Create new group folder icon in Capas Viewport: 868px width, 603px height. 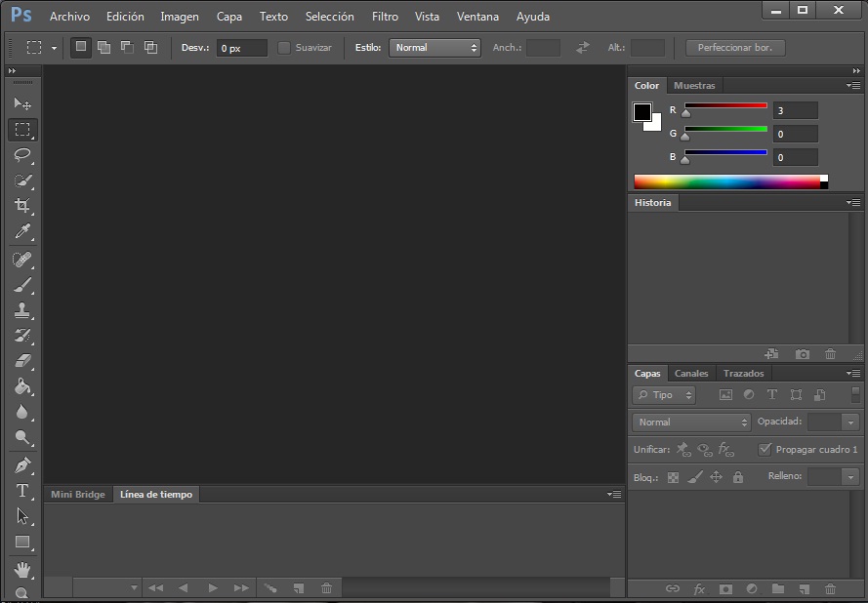[x=778, y=588]
